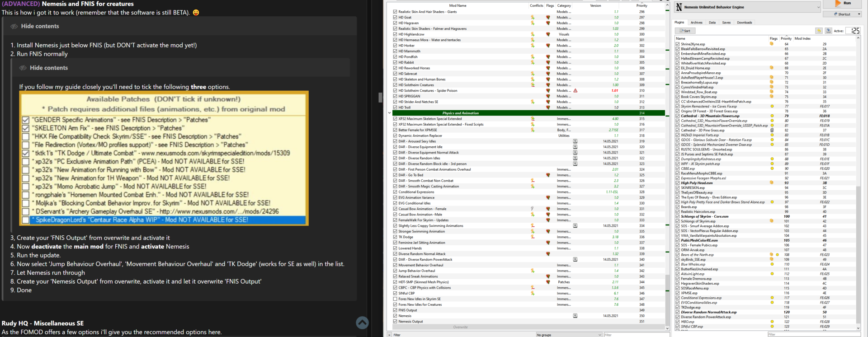Sort mod list by Conflicts column header
868x337 pixels.
[536, 5]
